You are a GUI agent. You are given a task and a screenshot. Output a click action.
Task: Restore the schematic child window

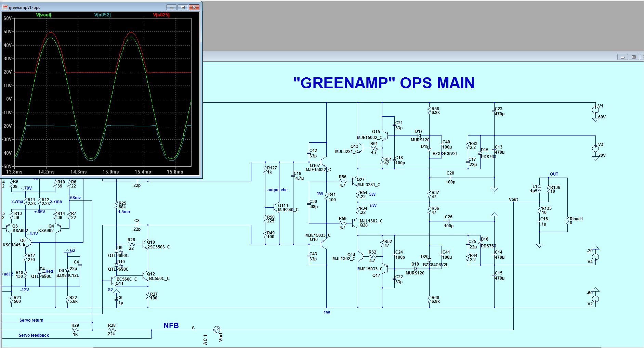point(634,57)
